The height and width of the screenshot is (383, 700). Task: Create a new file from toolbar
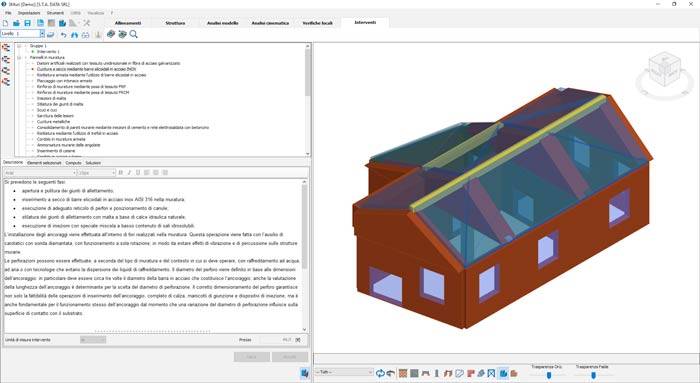(x=5, y=23)
